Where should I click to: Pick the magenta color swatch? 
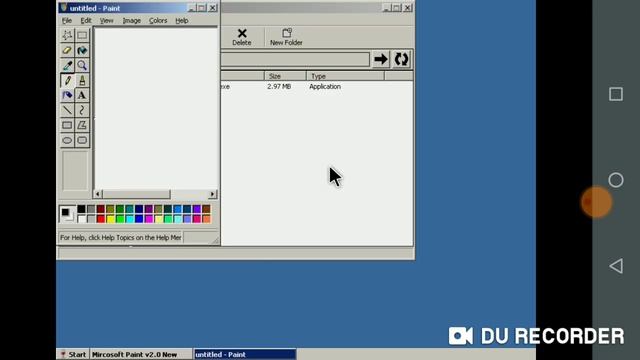tap(149, 219)
